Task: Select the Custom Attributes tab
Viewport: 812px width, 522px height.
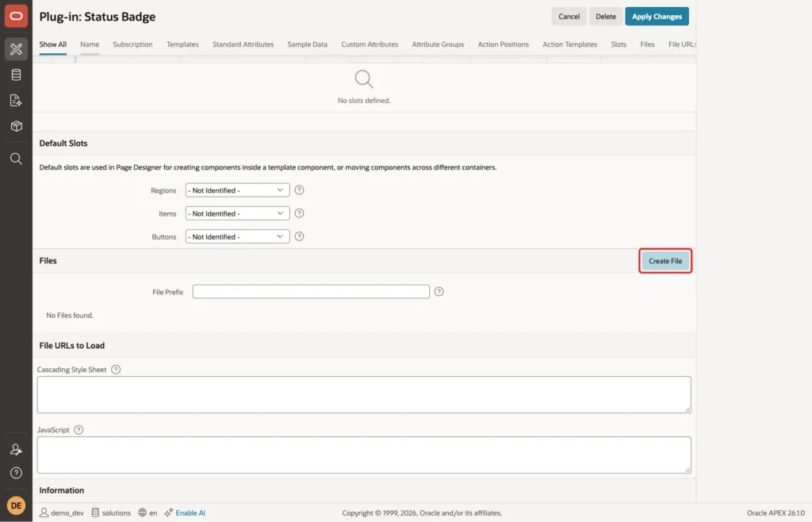Action: (x=370, y=44)
